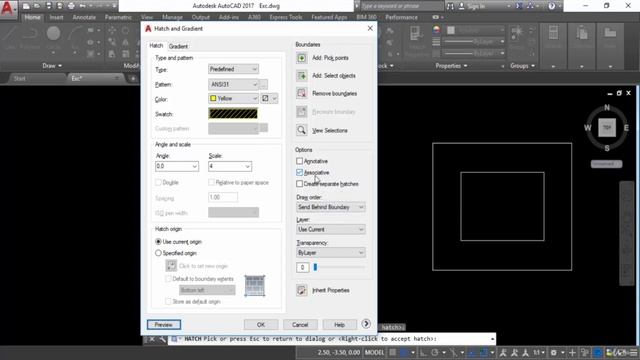Open the Angle dropdown

point(194,167)
